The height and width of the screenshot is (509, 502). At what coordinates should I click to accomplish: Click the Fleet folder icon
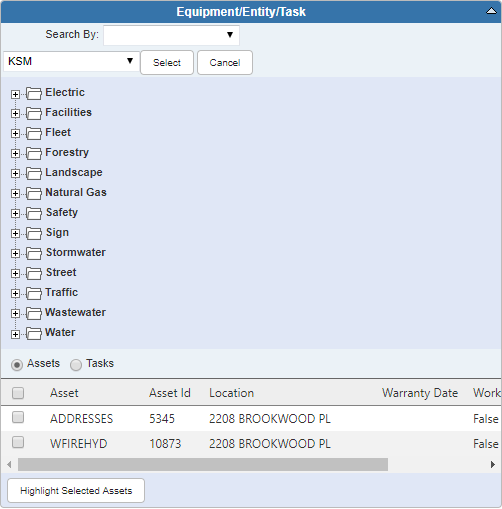click(x=34, y=133)
